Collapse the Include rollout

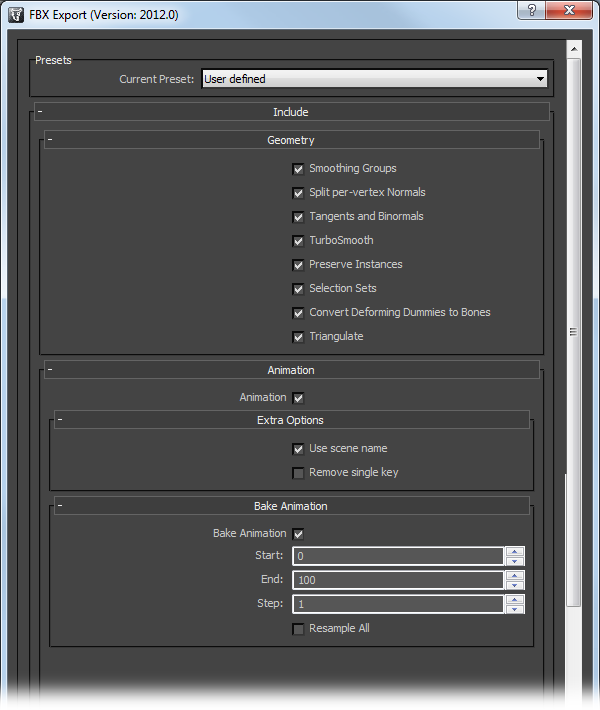pos(292,112)
